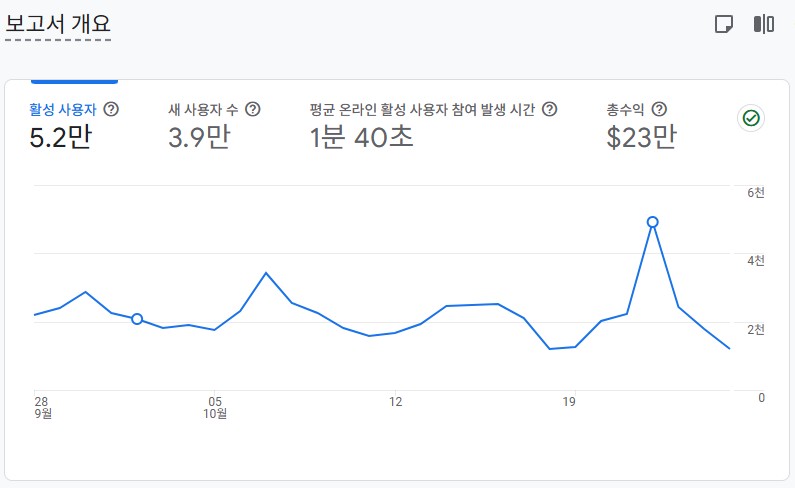This screenshot has height=488, width=795.
Task: Click the 보고서 개요 title
Action: [58, 24]
